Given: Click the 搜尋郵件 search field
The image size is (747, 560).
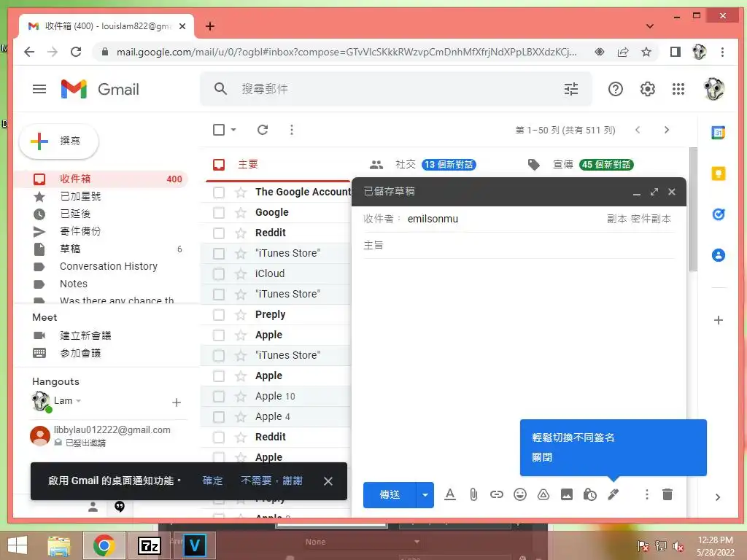Looking at the screenshot, I should (398, 89).
